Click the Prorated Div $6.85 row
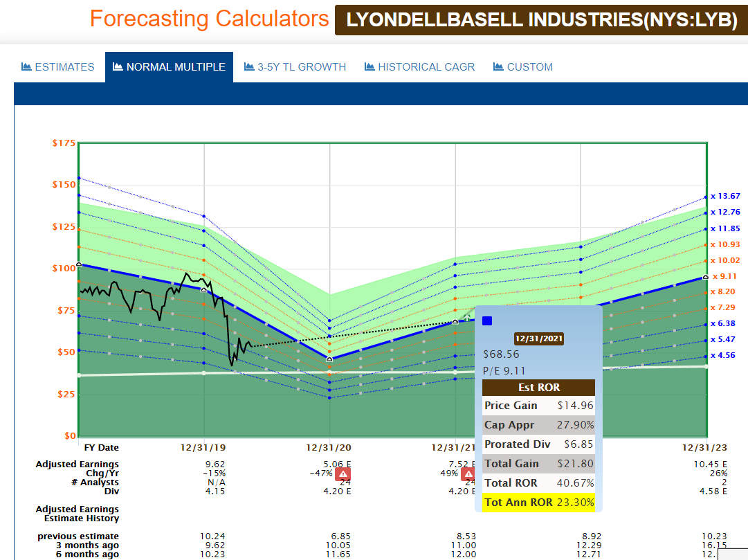 tap(538, 444)
